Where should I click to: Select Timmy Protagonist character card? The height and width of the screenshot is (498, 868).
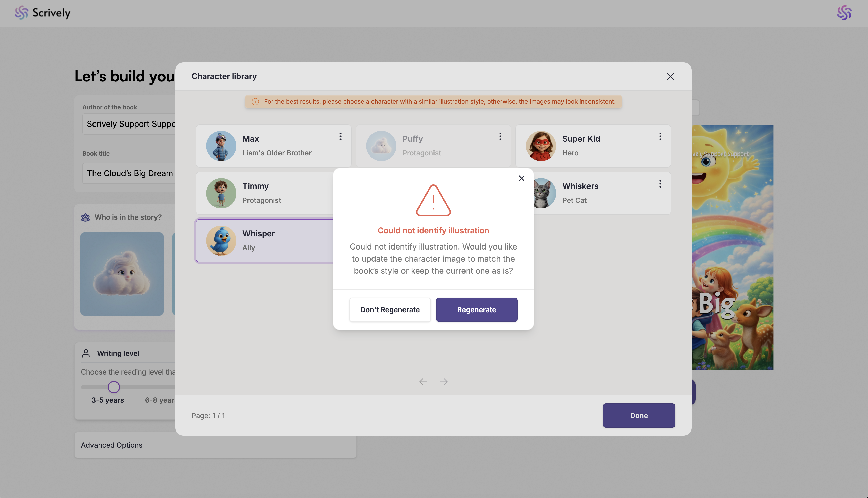click(264, 193)
